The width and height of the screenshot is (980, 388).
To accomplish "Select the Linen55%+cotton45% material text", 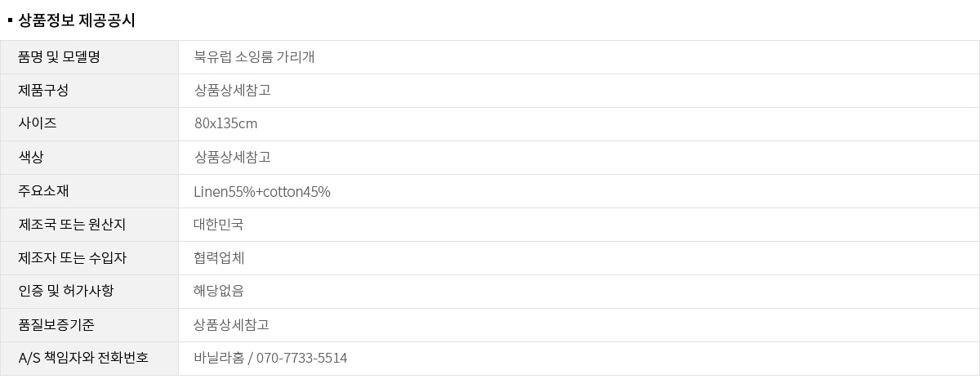I will click(262, 192).
